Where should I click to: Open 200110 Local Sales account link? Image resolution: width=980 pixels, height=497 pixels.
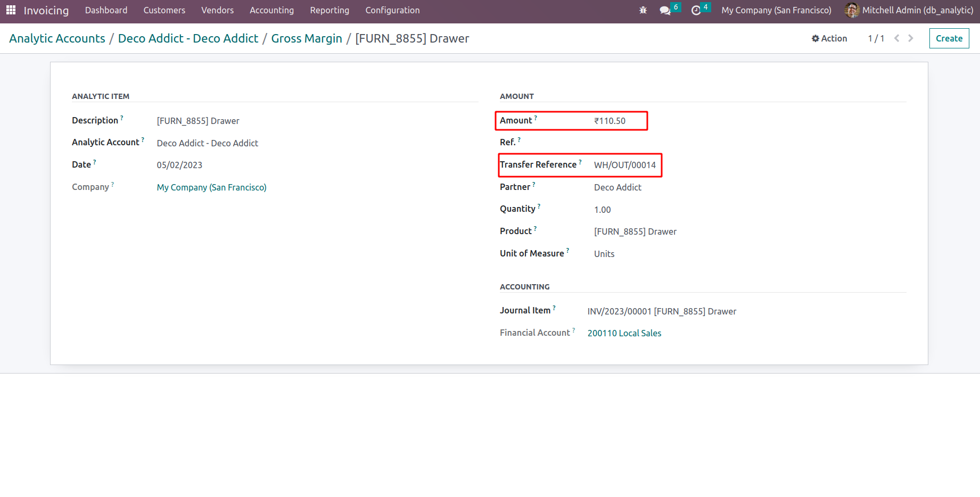(624, 333)
